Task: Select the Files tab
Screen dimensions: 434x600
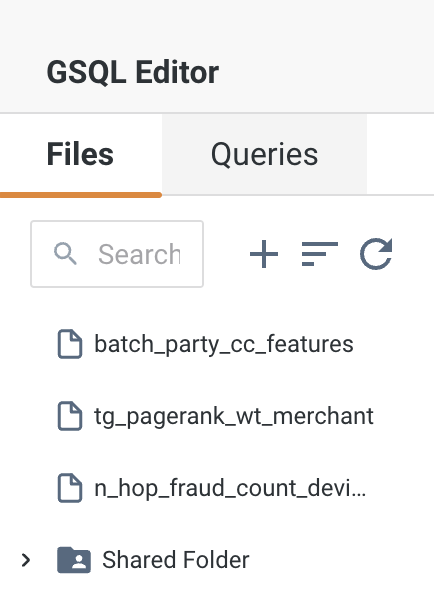Action: pyautogui.click(x=80, y=154)
